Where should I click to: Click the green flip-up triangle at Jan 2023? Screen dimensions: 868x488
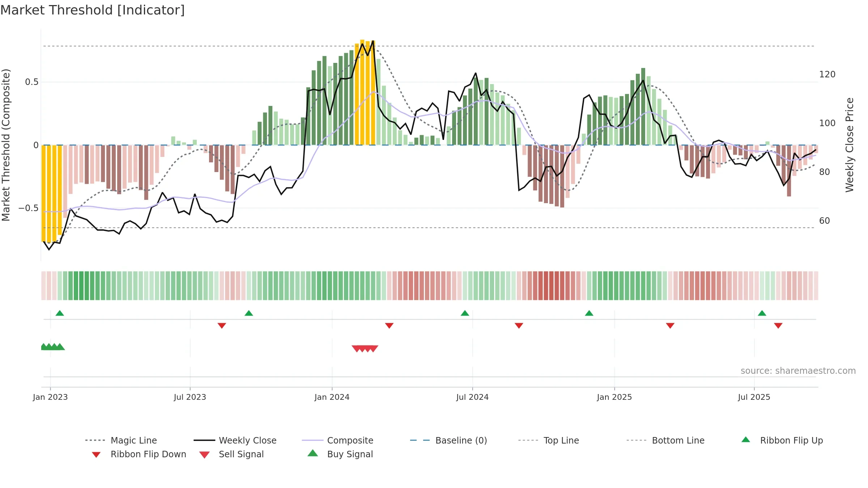[60, 313]
